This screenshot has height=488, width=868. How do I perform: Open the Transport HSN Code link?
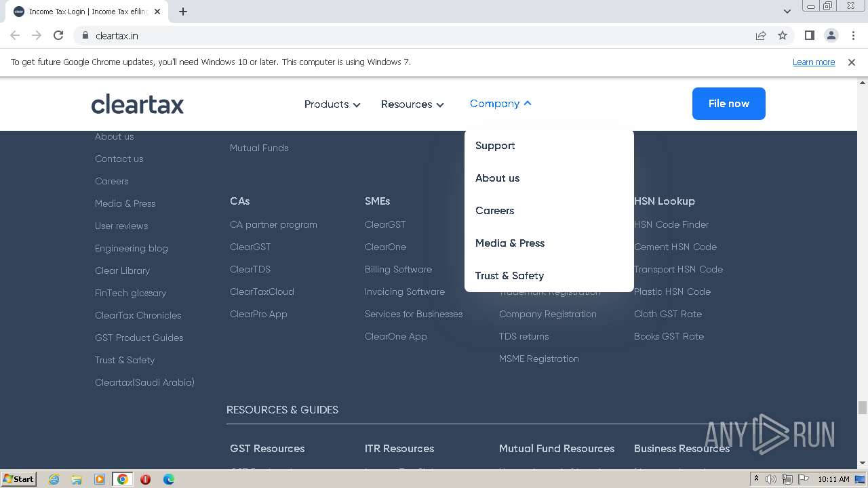pos(678,269)
